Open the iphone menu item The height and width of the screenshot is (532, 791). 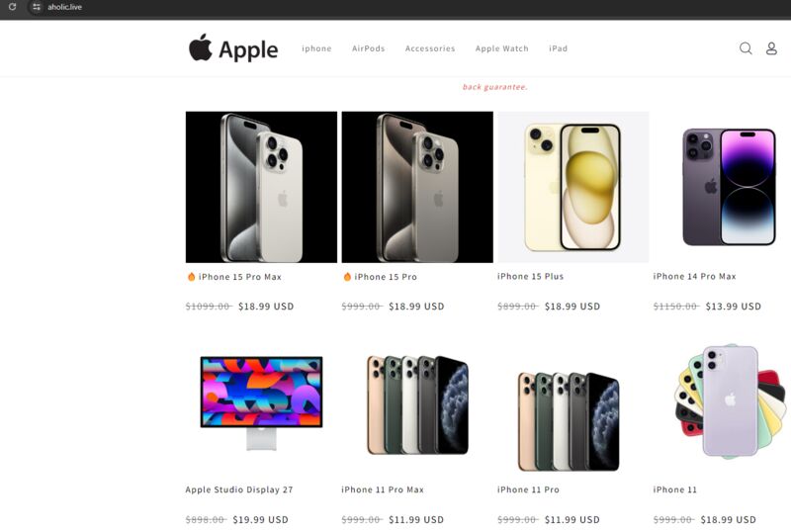point(316,48)
